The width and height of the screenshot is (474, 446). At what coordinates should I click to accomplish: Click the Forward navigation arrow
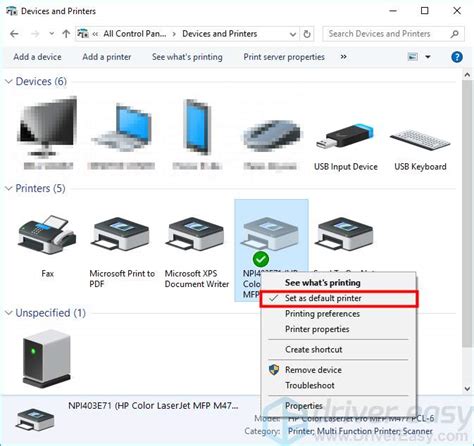(x=35, y=34)
